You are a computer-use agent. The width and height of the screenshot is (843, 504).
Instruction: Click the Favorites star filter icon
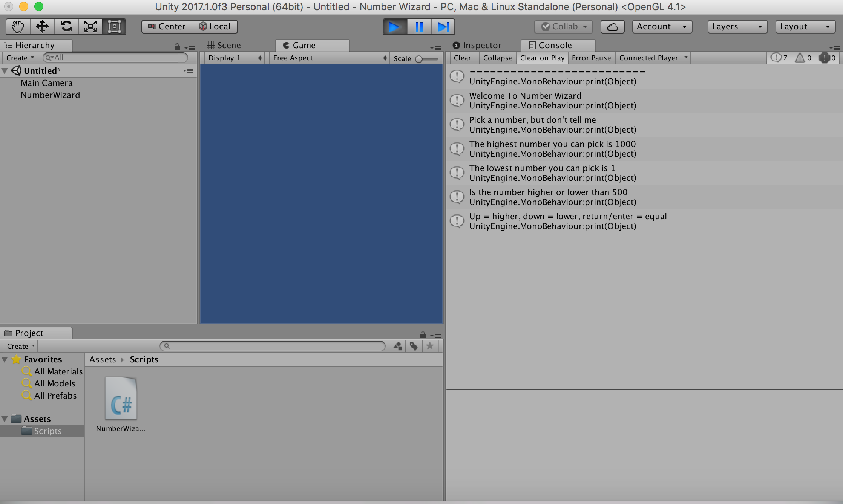coord(430,346)
